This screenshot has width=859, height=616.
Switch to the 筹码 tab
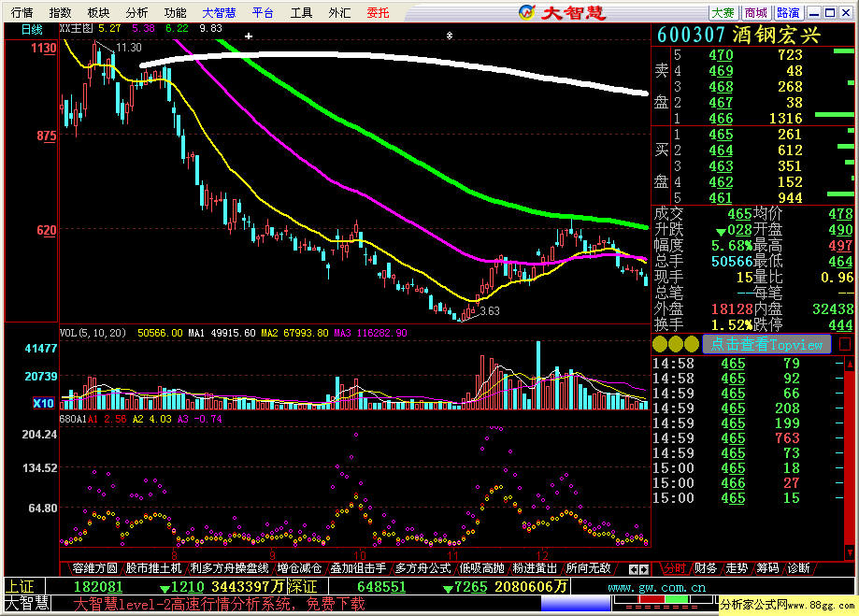point(767,568)
